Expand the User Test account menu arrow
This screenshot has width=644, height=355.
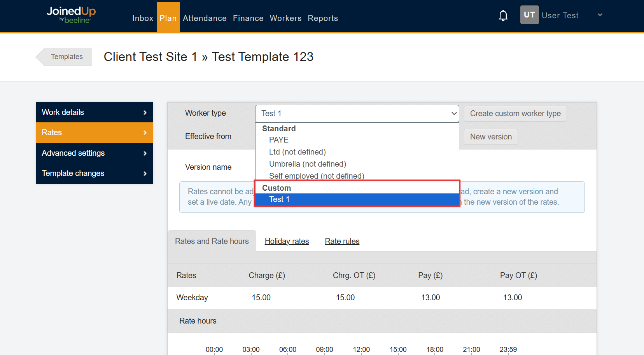pos(600,15)
